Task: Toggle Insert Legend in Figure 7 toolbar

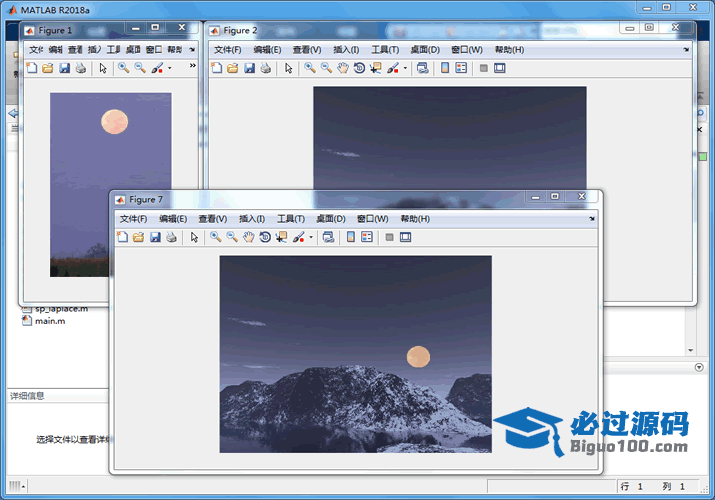Action: [x=367, y=237]
